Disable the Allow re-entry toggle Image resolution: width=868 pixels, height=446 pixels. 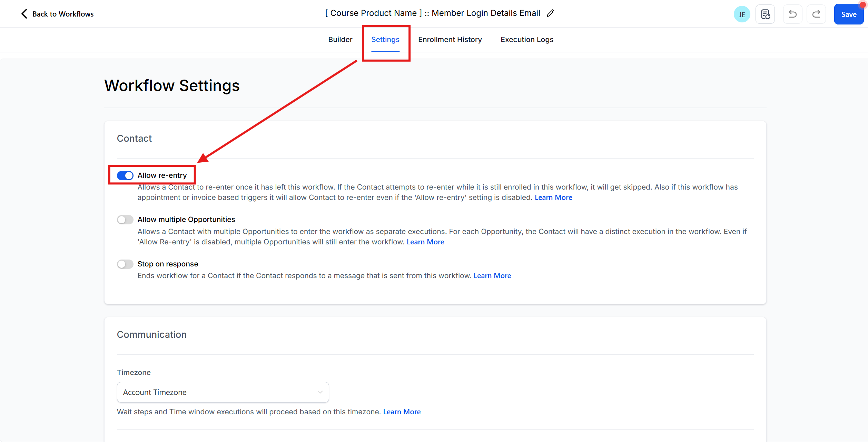point(125,175)
